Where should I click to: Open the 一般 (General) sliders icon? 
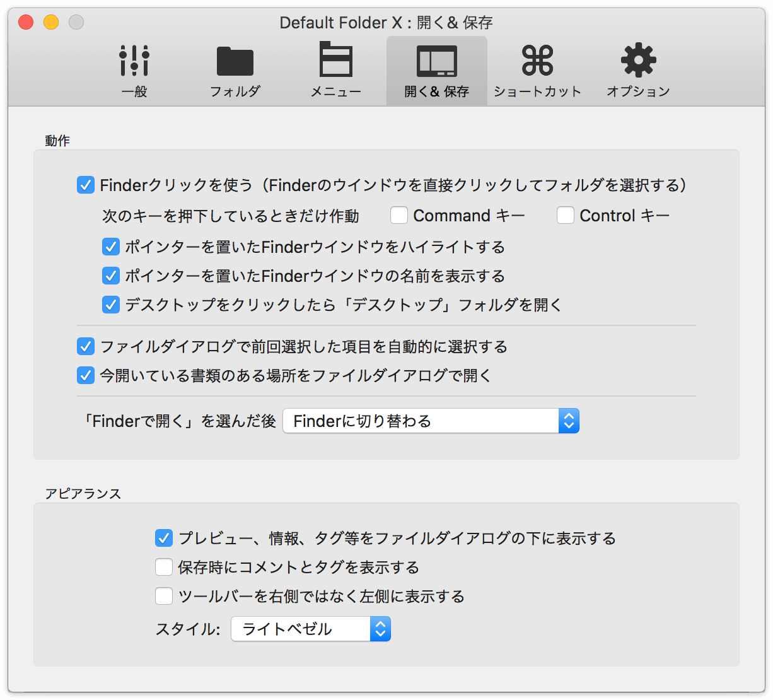pos(134,61)
